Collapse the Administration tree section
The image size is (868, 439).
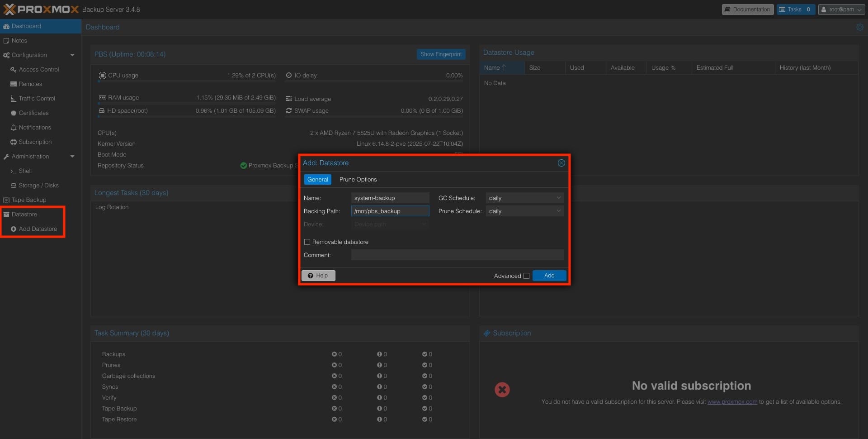click(72, 157)
